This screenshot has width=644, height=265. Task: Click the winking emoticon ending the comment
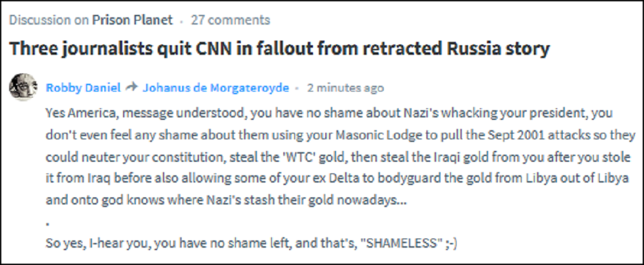[446, 244]
